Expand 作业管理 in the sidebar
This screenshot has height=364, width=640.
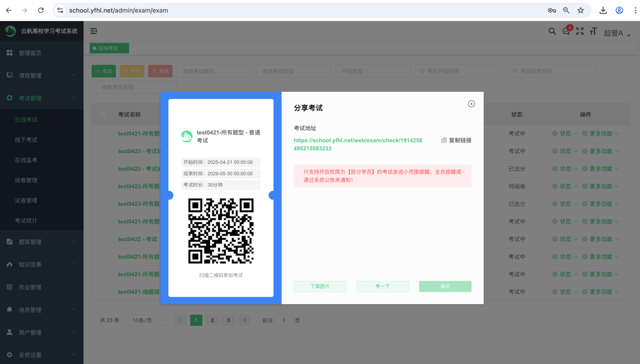point(42,287)
